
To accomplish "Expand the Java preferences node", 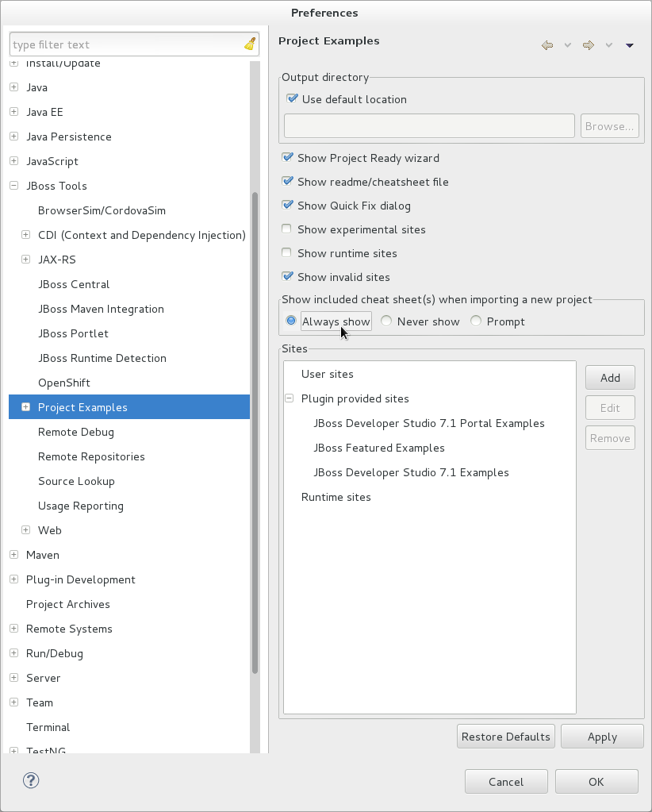I will pos(13,87).
